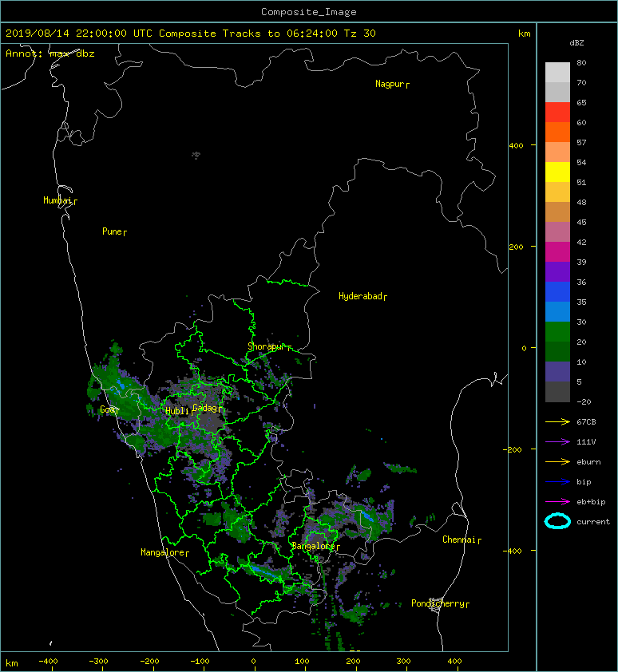Click the km unit label at top right
This screenshot has height=672, width=618.
[x=524, y=34]
